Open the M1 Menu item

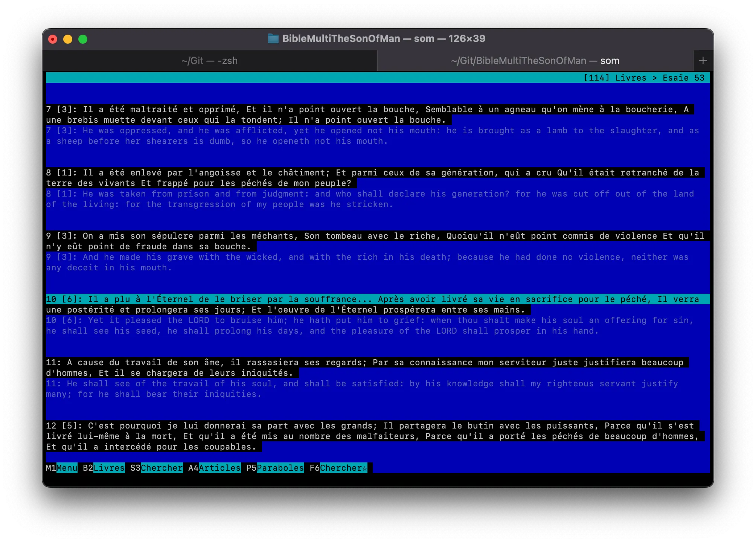point(62,468)
